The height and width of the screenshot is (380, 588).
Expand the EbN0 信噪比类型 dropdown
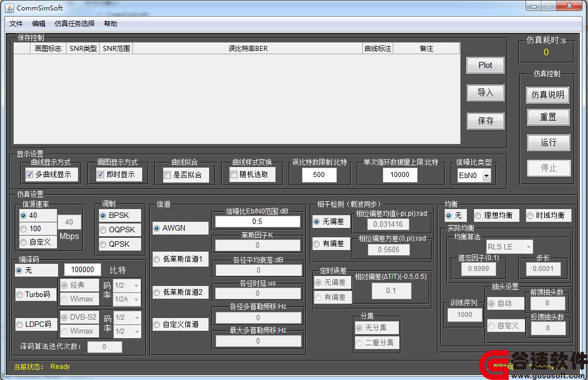(486, 175)
